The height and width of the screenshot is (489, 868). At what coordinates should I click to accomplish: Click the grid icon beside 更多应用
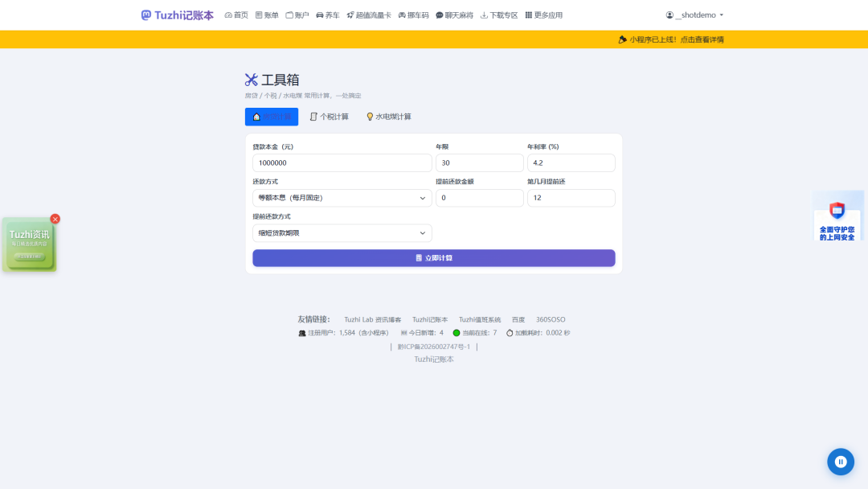click(529, 15)
